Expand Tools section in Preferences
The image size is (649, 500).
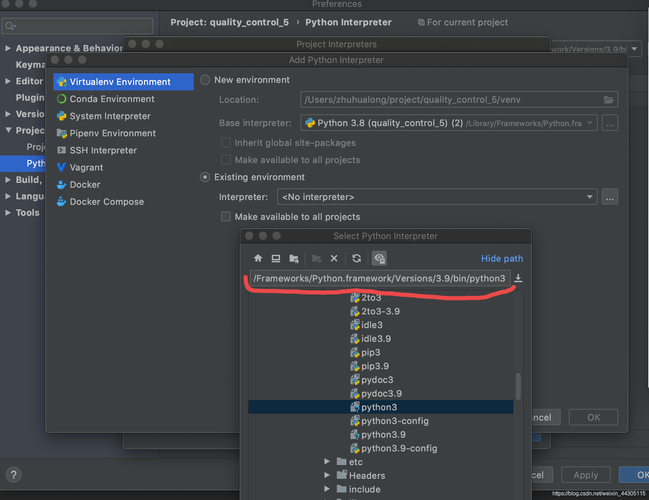coord(7,213)
